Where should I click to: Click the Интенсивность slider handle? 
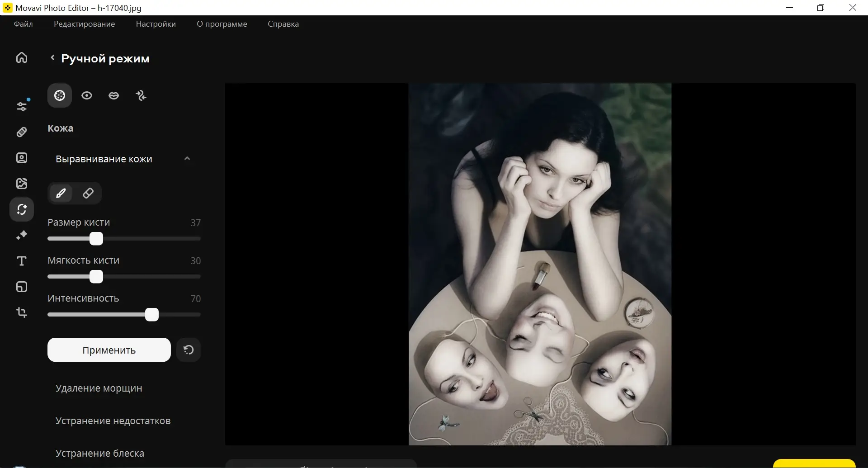(152, 315)
